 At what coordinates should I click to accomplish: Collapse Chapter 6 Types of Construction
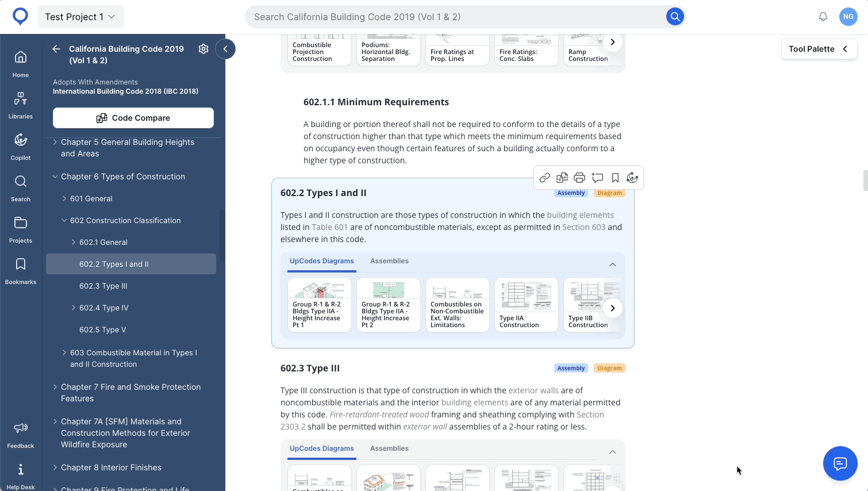(55, 177)
